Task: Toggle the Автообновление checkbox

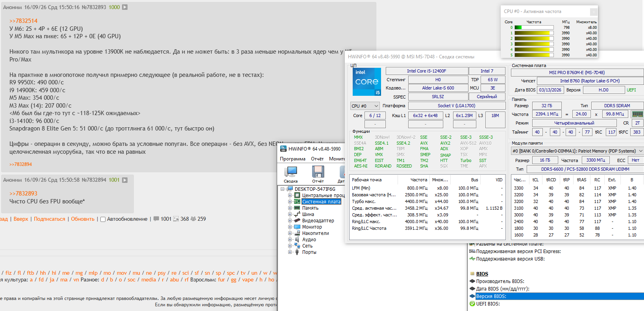Action: (103, 219)
